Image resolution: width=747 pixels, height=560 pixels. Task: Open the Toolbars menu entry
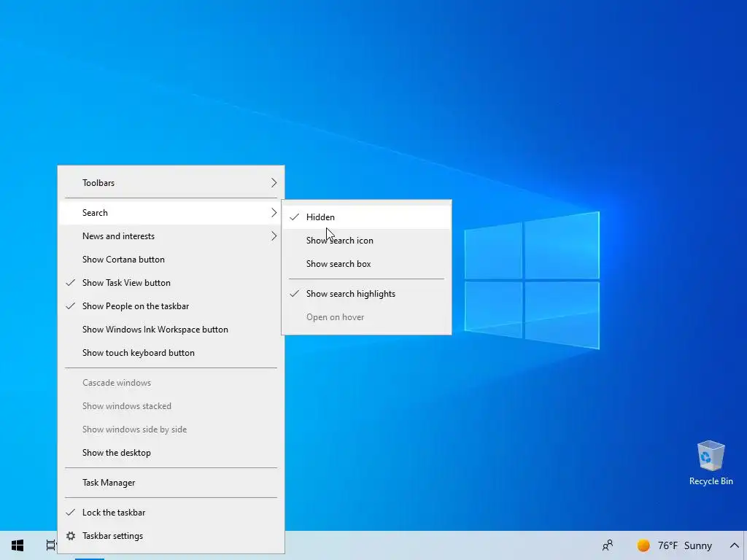pyautogui.click(x=171, y=183)
